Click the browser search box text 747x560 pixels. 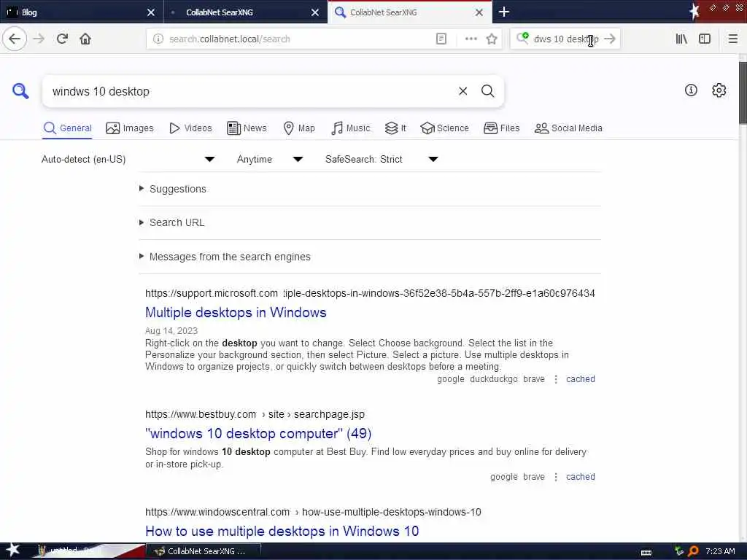(x=566, y=39)
